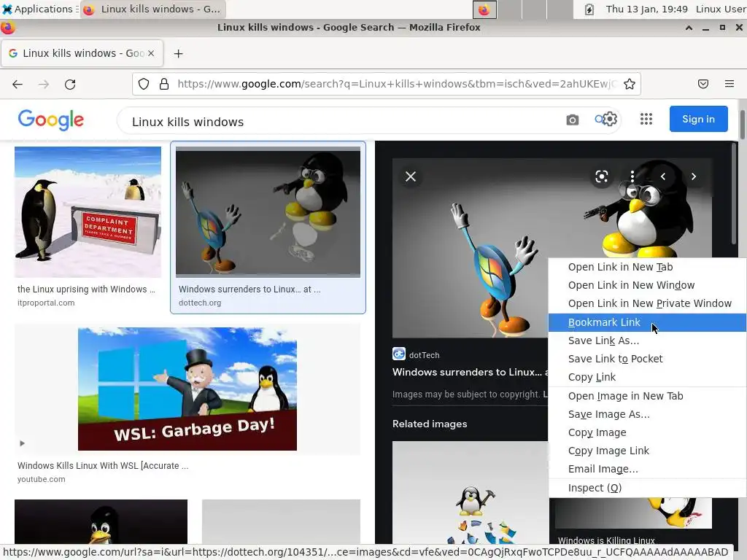The image size is (747, 560).
Task: Click the Firefox workspace icon in panel
Action: click(x=484, y=9)
